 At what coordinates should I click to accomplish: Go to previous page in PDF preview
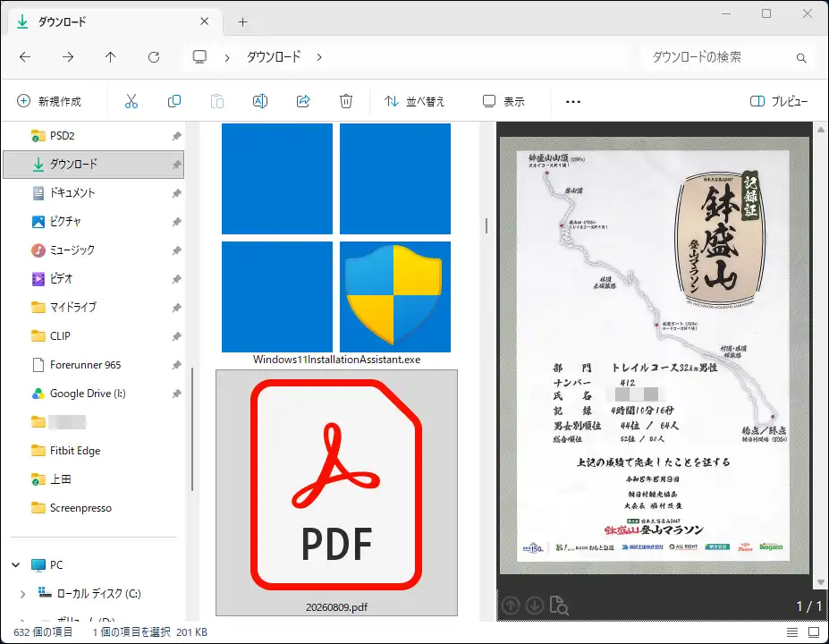point(511,605)
